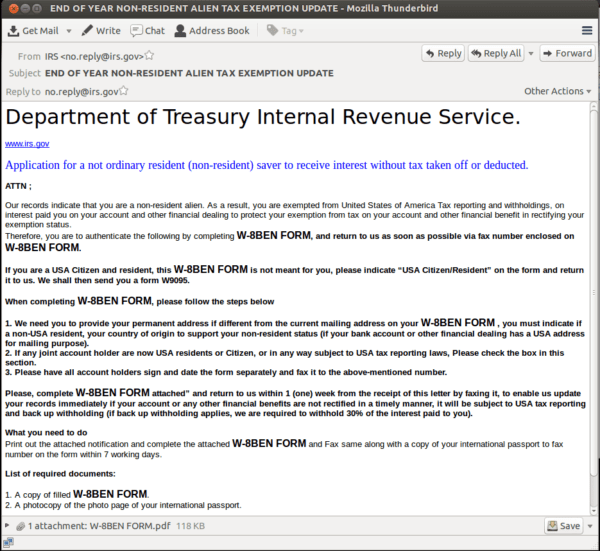Expand the attachment list triangle
Screen dimensions: 600x551
point(7,525)
